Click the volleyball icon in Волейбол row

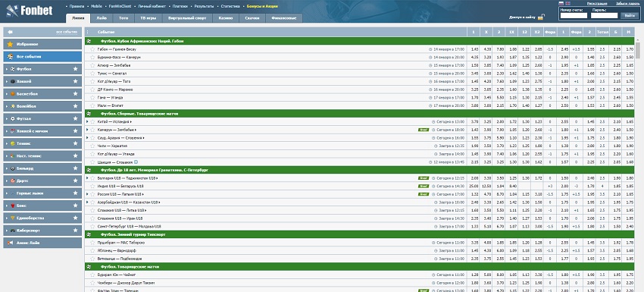tap(13, 106)
